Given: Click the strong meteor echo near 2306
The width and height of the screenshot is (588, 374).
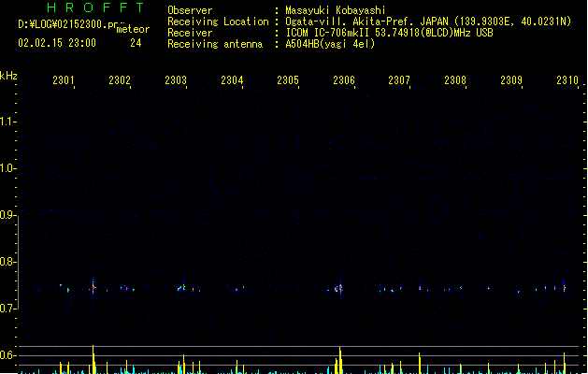Looking at the screenshot, I should tap(339, 289).
